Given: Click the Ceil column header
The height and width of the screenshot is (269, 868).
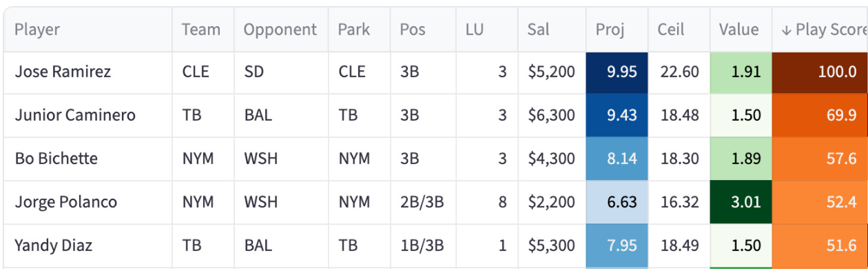Looking at the screenshot, I should pyautogui.click(x=671, y=30).
